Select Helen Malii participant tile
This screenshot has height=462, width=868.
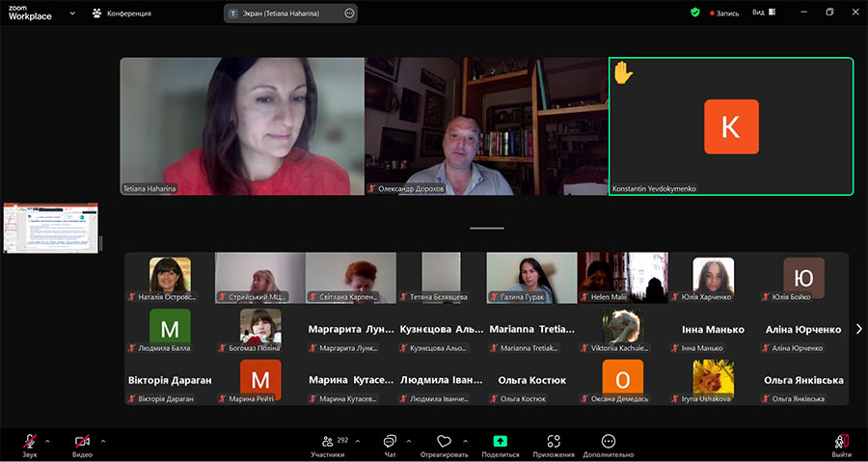coord(623,278)
